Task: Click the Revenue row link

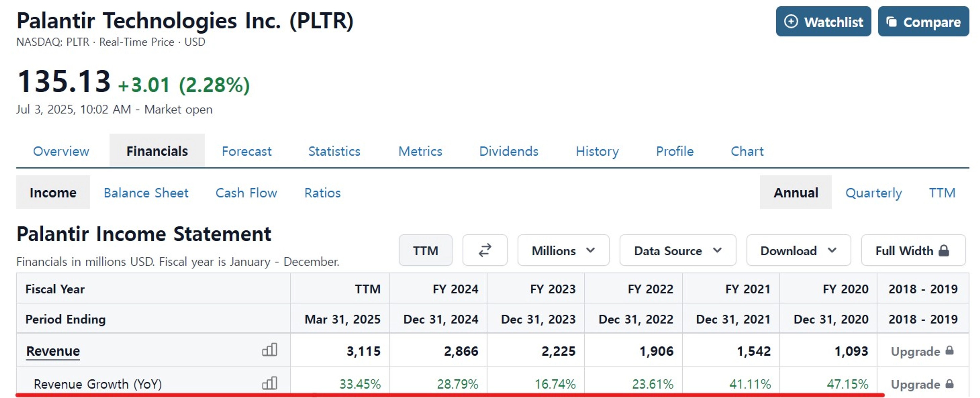Action: [x=53, y=351]
